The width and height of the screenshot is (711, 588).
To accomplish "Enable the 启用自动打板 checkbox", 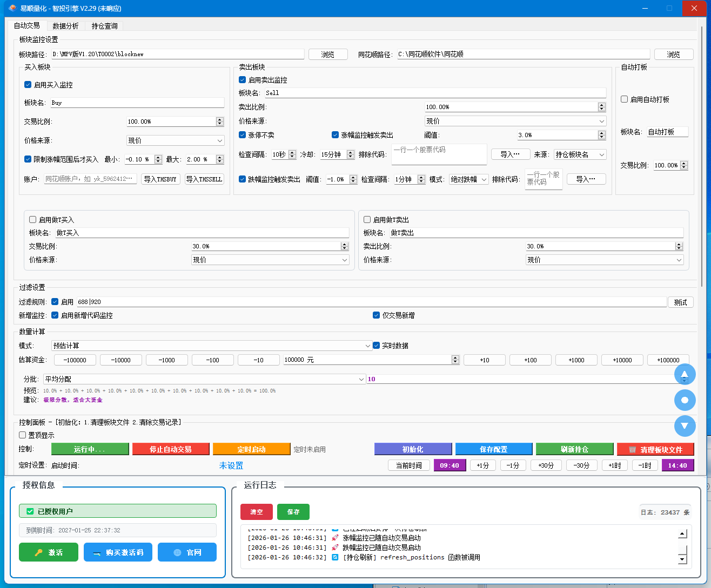I will tap(625, 99).
